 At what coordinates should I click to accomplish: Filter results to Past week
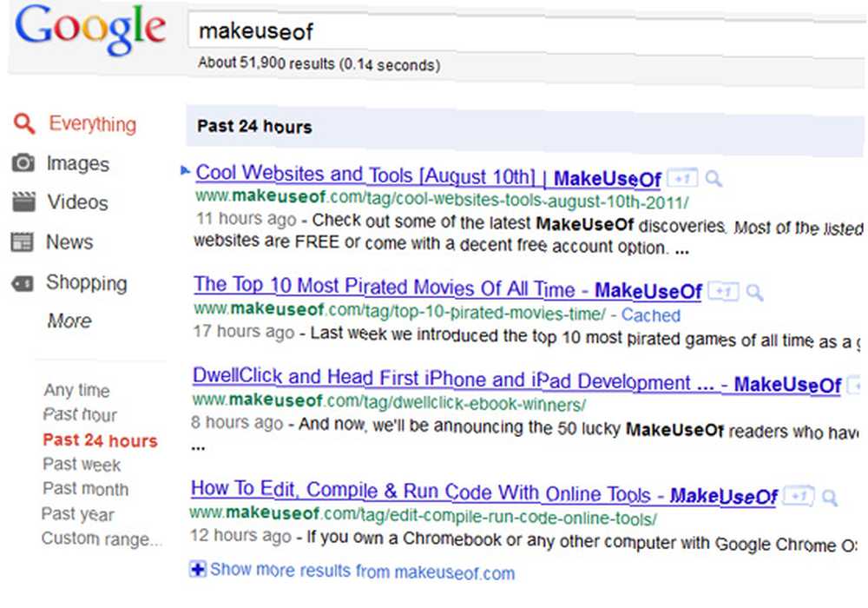click(82, 465)
